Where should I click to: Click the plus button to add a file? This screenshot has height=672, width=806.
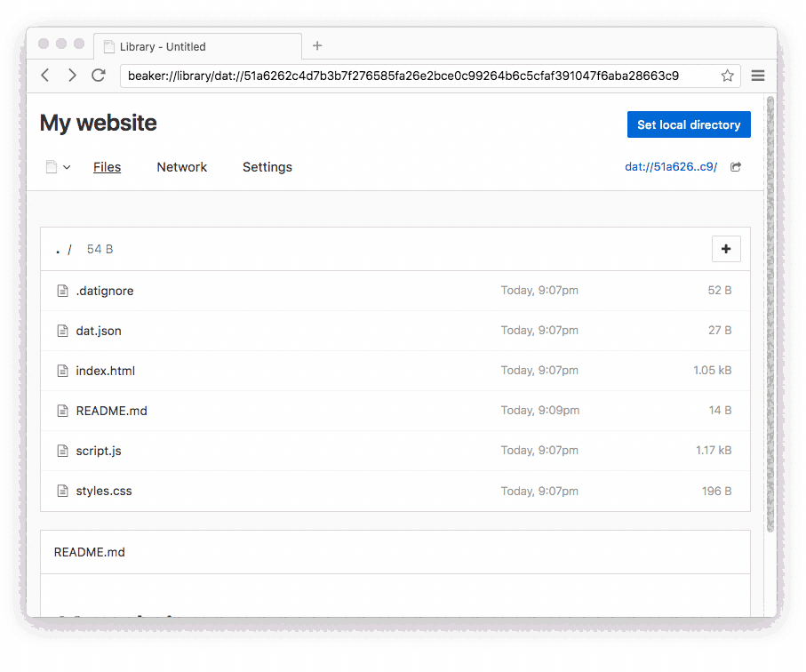pyautogui.click(x=726, y=249)
